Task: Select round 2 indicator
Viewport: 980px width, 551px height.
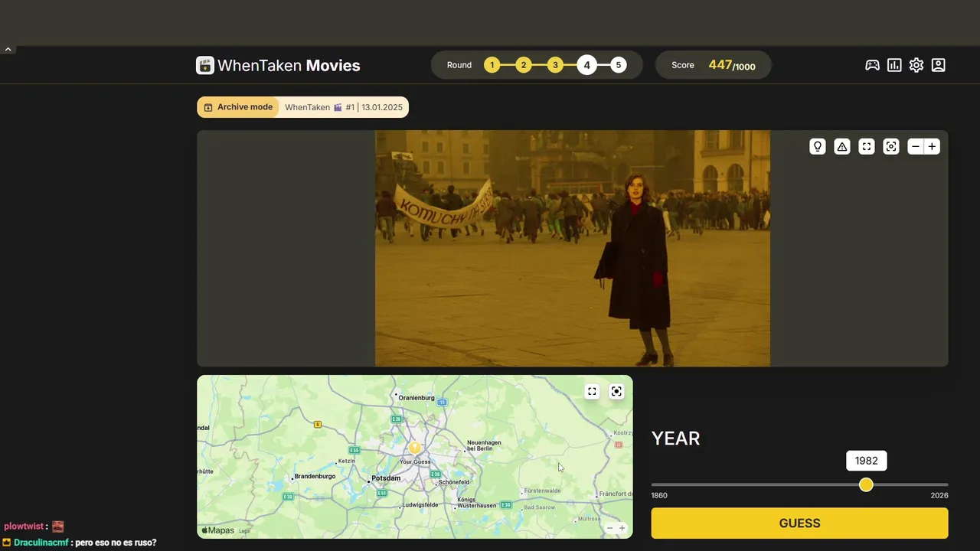Action: pos(524,65)
